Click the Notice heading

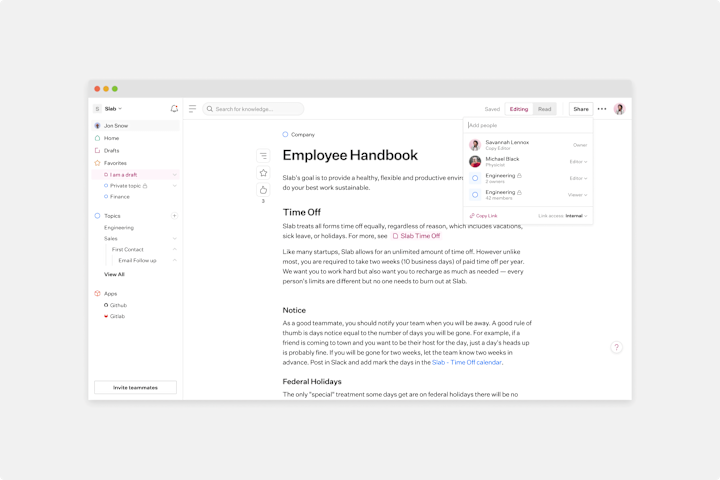(294, 310)
